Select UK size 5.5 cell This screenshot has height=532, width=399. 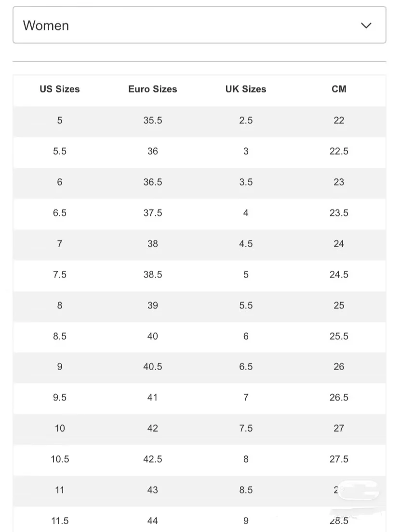246,306
